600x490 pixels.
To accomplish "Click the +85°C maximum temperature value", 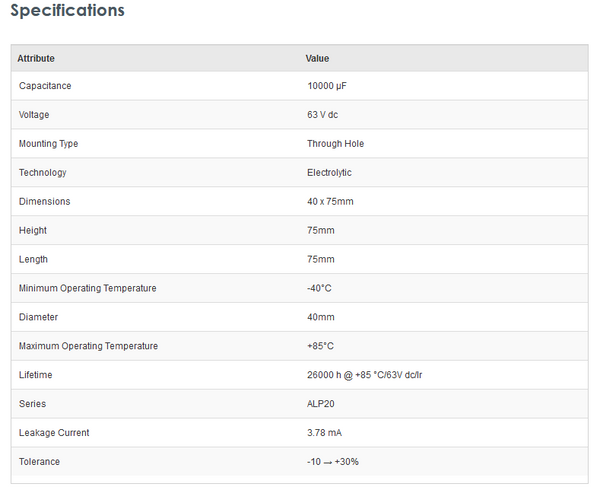I will [319, 347].
